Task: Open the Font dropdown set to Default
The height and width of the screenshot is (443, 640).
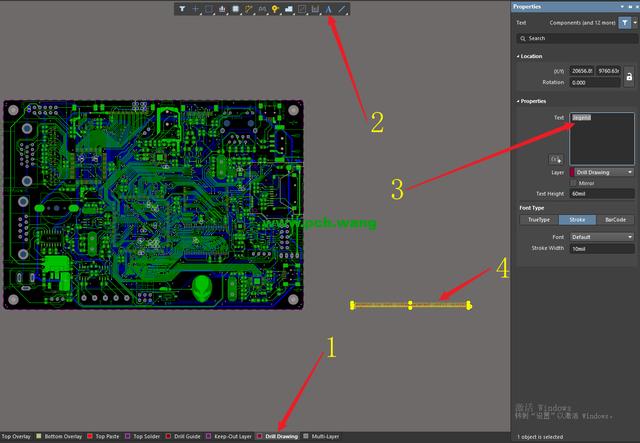Action: coord(602,237)
